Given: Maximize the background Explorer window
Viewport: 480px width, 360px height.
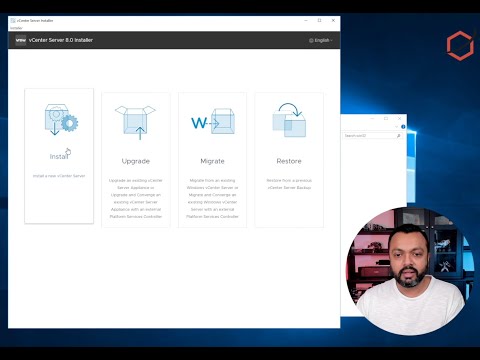Looking at the screenshot, I should [x=386, y=118].
